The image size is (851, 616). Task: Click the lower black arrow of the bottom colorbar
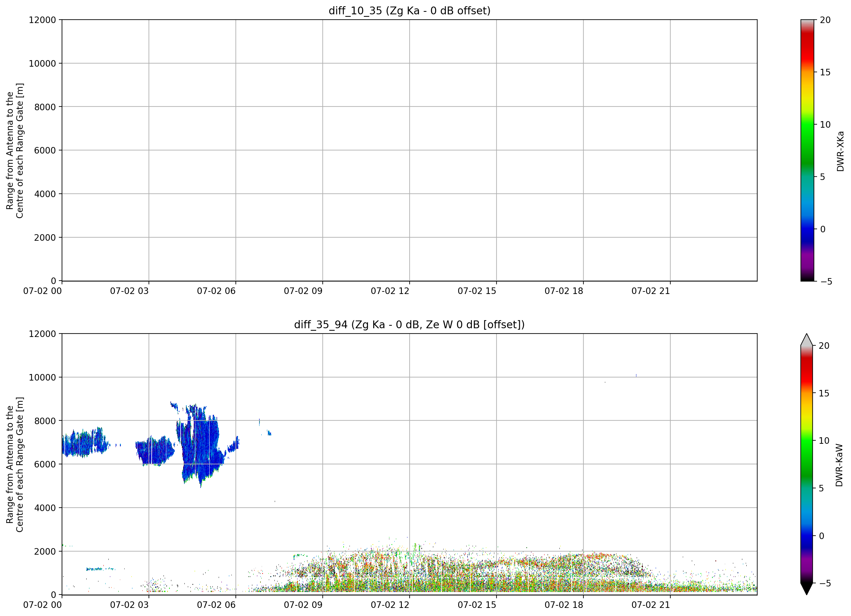tap(806, 589)
